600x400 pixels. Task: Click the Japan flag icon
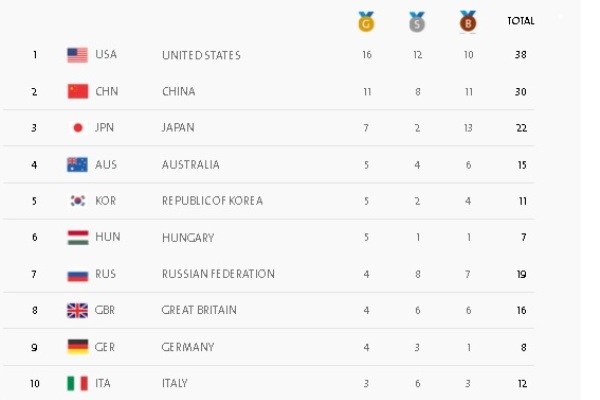tap(78, 128)
